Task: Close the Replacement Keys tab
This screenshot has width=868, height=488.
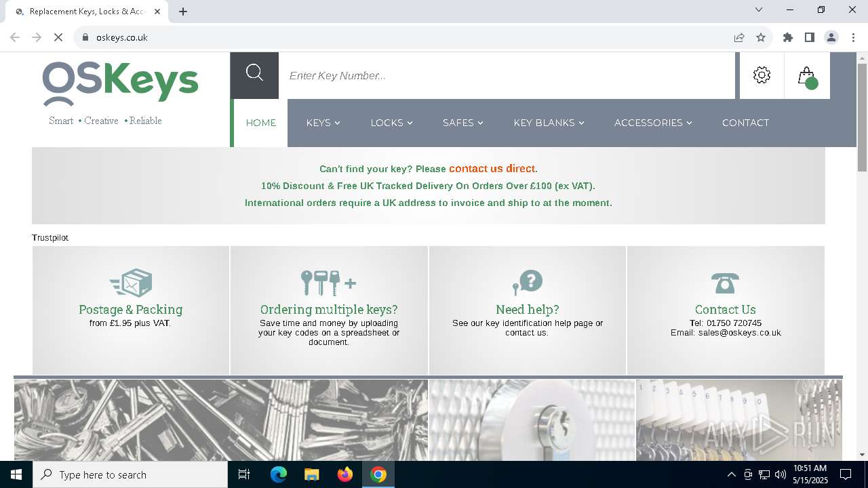Action: pyautogui.click(x=158, y=12)
